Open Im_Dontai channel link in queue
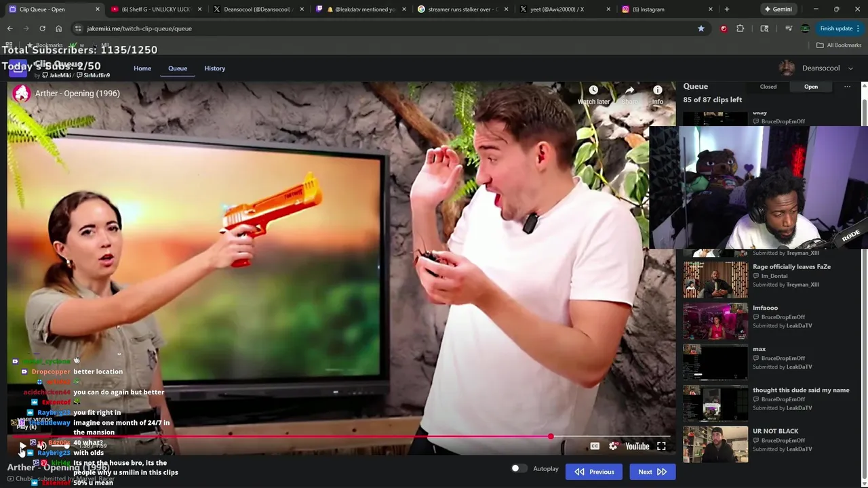This screenshot has width=868, height=488. [x=774, y=276]
